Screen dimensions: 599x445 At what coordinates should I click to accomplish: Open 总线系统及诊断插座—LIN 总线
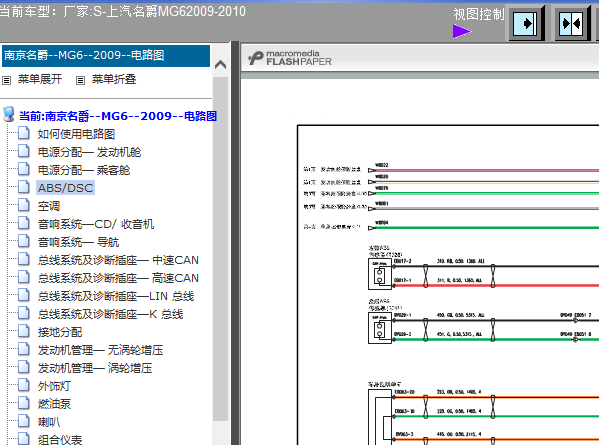[x=116, y=296]
